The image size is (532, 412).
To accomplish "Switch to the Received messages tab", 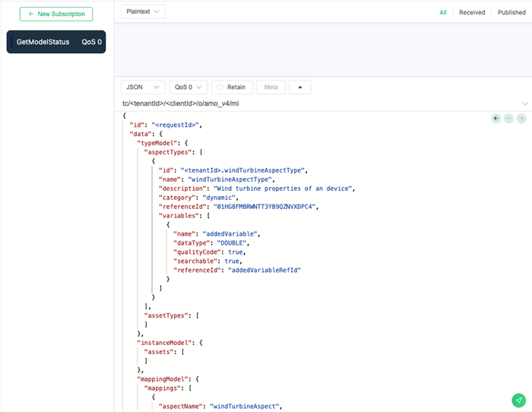I will pos(472,13).
